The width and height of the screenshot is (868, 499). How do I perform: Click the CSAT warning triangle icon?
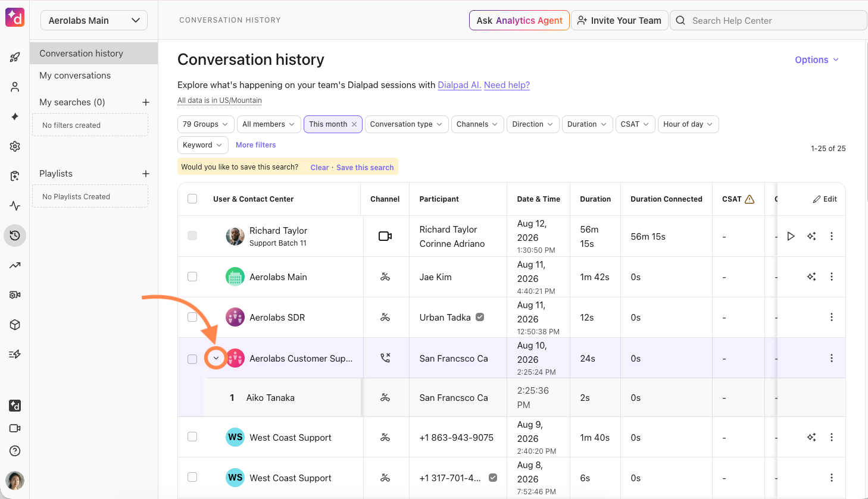(x=750, y=199)
